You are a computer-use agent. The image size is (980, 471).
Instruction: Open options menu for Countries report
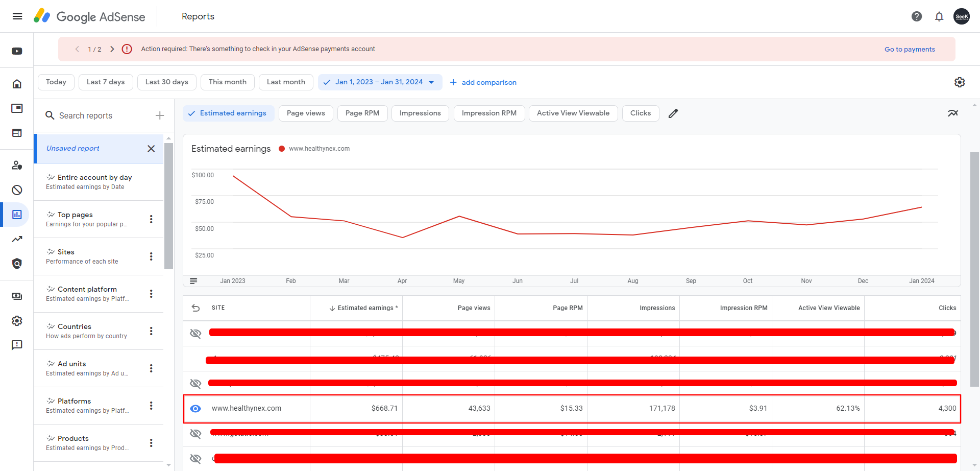(151, 331)
